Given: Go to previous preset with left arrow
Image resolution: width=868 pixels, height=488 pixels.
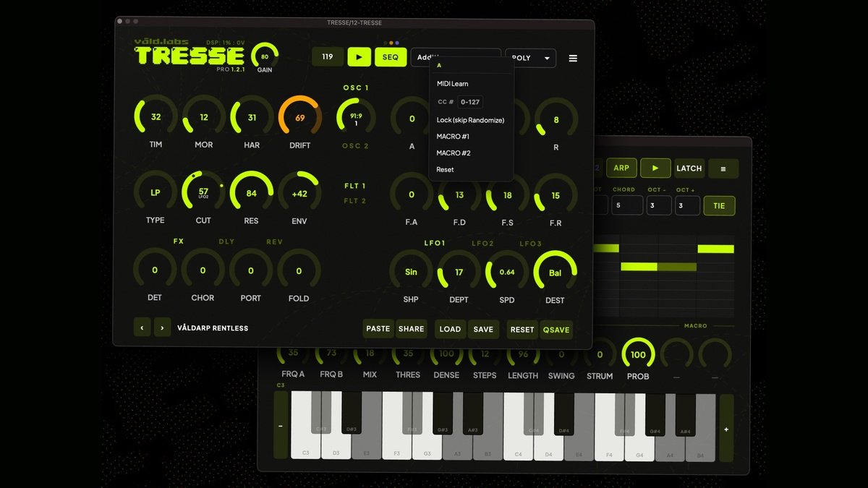Looking at the screenshot, I should click(x=142, y=328).
